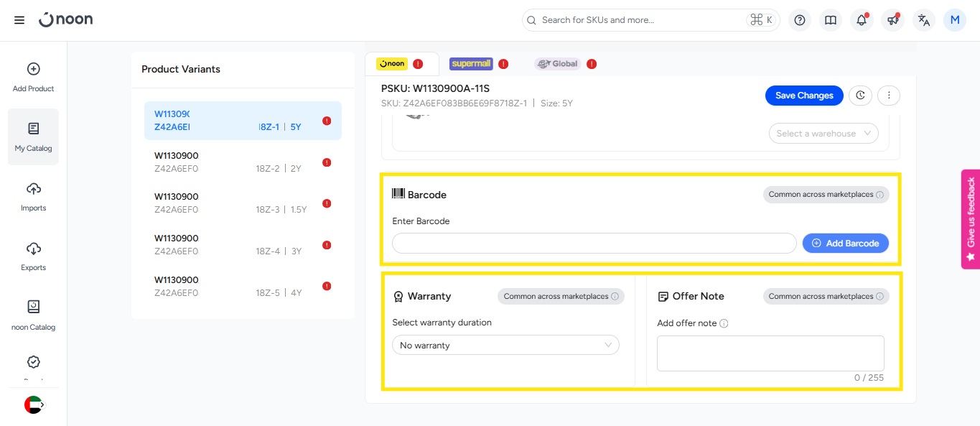Open the documentation book icon

click(831, 20)
